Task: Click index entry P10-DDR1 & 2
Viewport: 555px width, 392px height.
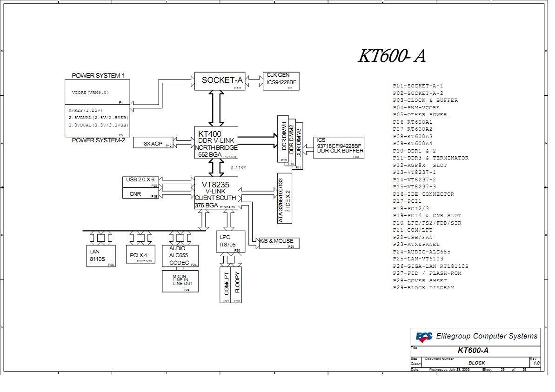Action: pos(414,151)
